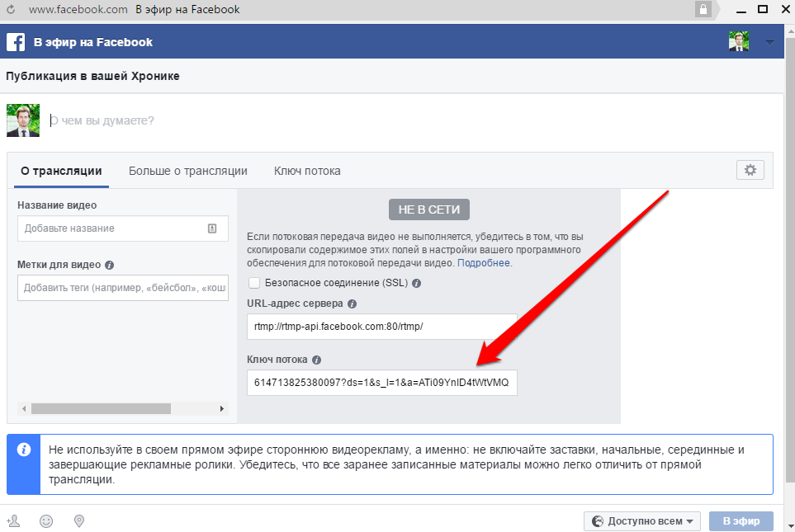Select the О трансляции tab

click(x=61, y=172)
